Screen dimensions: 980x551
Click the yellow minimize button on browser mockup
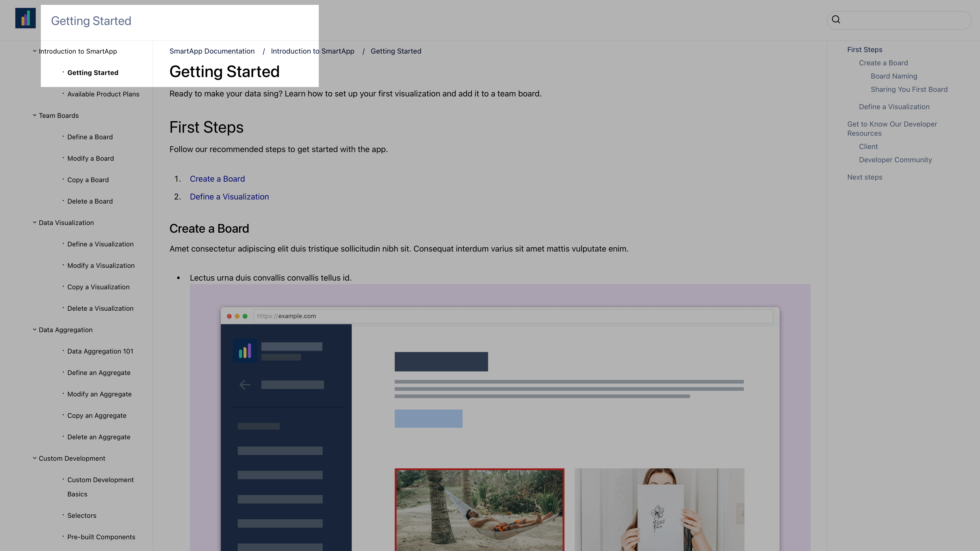[237, 316]
